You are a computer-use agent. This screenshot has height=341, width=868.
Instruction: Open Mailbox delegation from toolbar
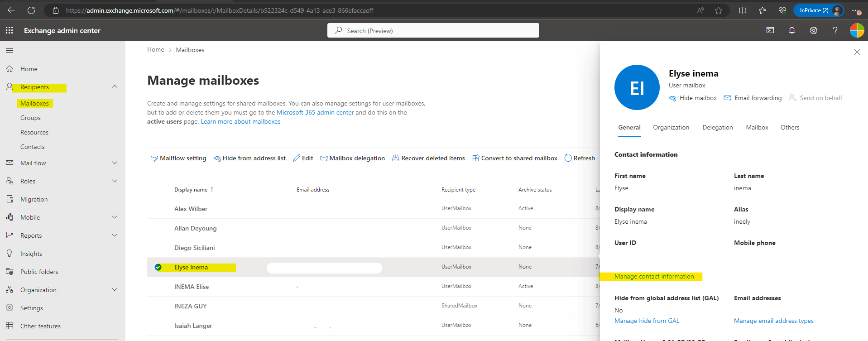[352, 158]
